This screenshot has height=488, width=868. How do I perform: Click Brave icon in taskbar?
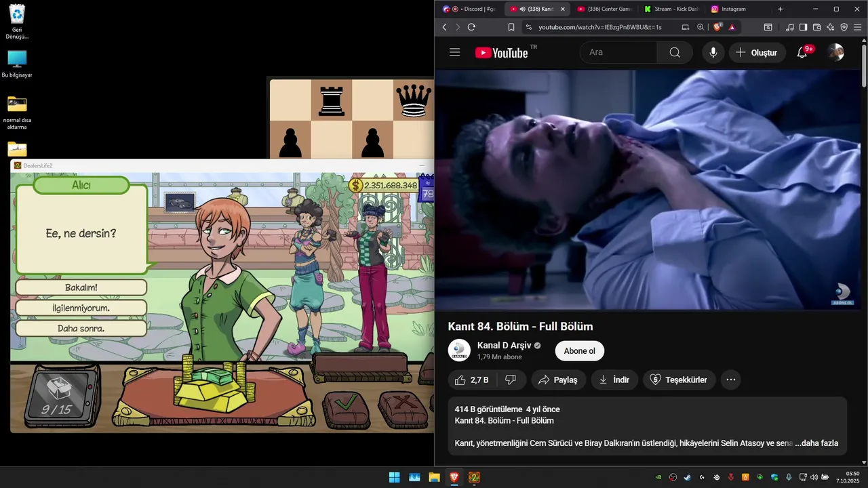[x=454, y=477]
